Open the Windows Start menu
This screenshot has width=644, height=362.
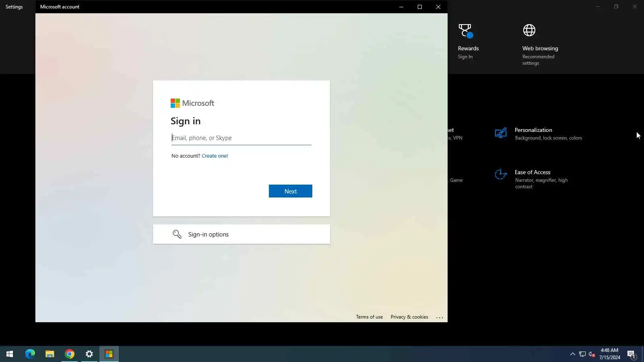tap(10, 354)
